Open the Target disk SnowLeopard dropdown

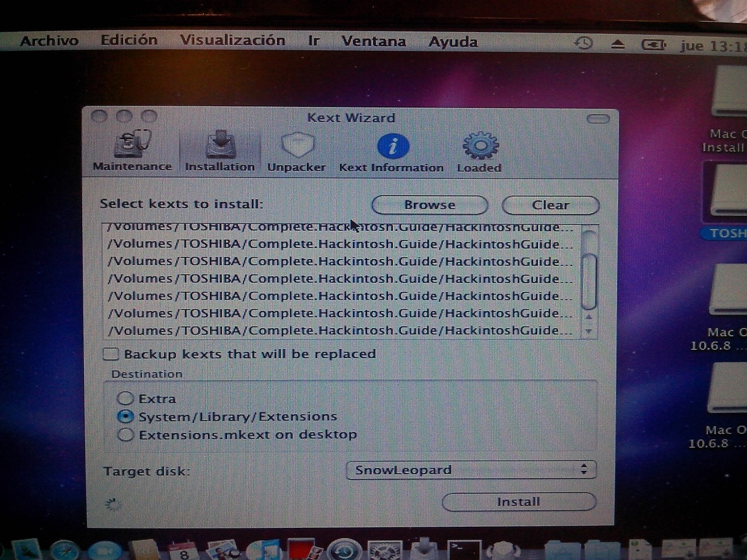click(x=471, y=470)
